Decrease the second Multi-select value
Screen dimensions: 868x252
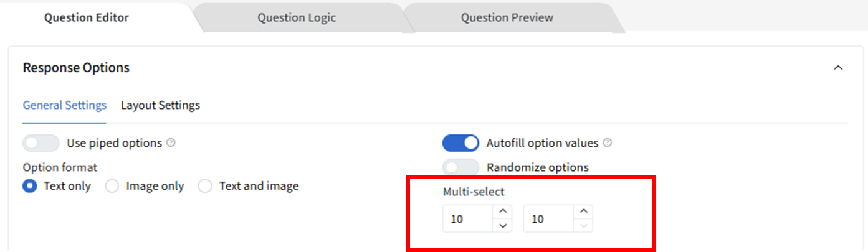click(583, 225)
